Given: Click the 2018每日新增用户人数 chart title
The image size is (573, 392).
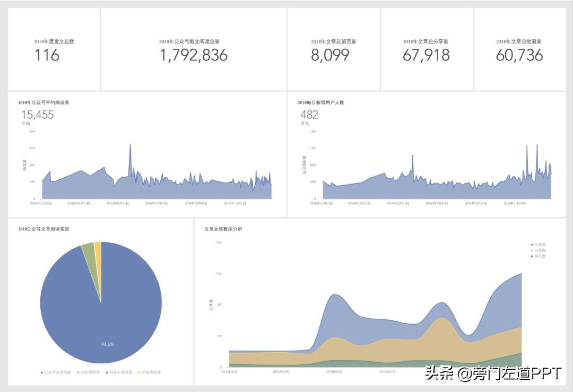Looking at the screenshot, I should (x=321, y=103).
